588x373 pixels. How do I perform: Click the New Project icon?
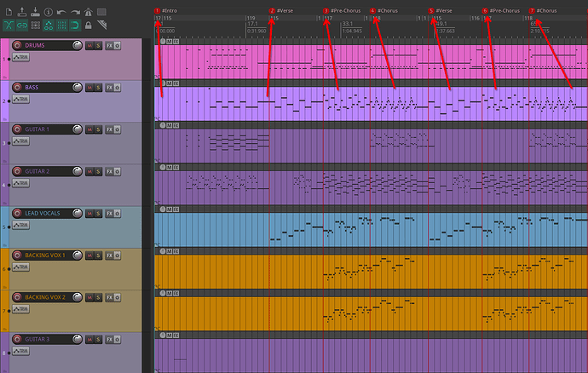click(9, 11)
